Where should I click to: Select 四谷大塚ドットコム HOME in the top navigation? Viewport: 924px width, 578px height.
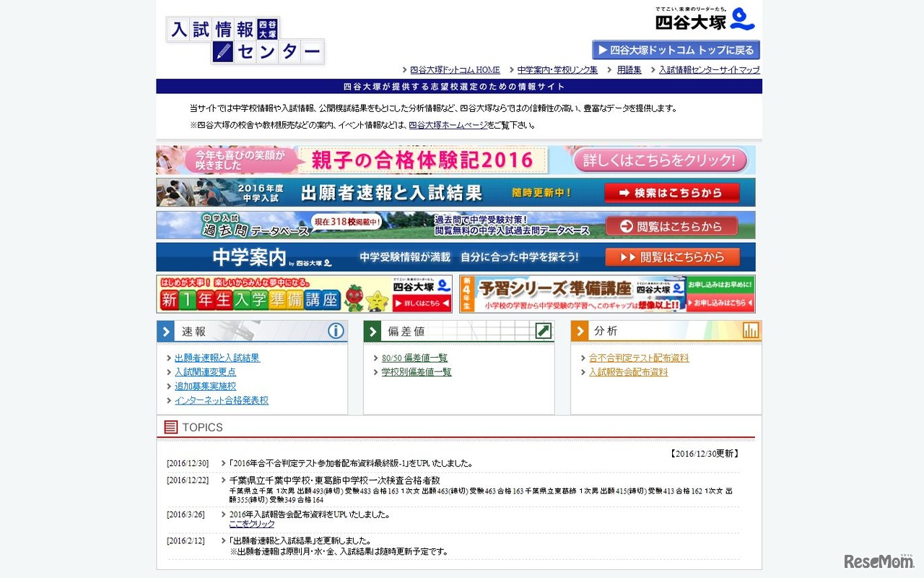[x=453, y=69]
